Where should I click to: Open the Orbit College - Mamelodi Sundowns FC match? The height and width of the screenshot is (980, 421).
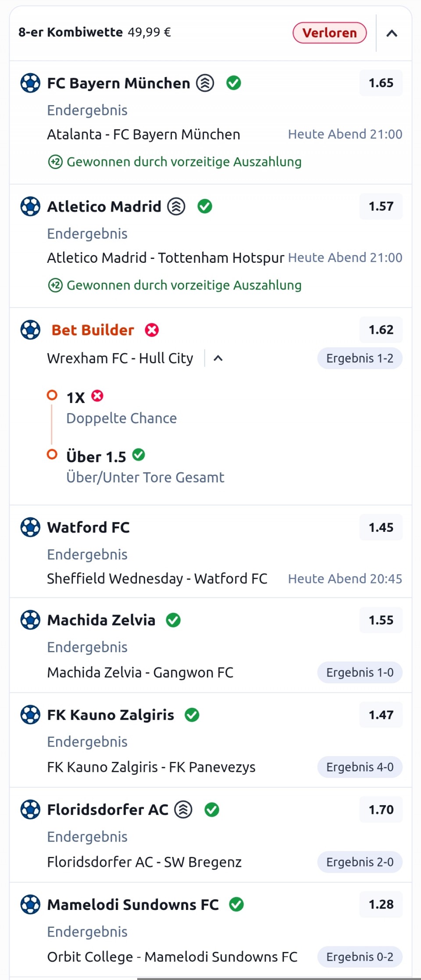point(172,957)
